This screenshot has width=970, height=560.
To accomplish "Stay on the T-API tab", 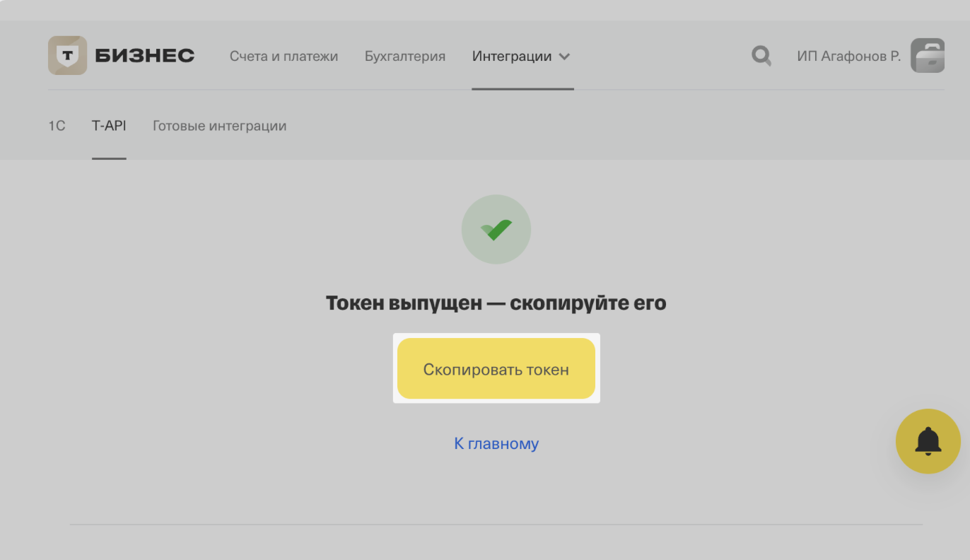I will pos(109,125).
